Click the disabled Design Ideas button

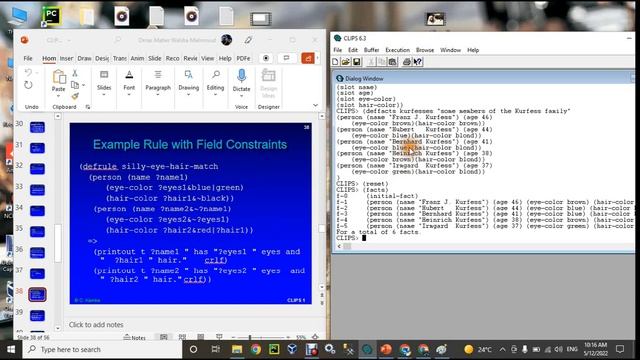268,84
